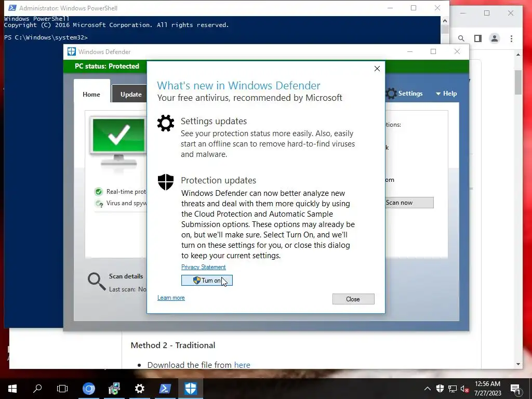This screenshot has height=399, width=532.
Task: Click the PowerShell scrollbar up arrow
Action: [445, 21]
